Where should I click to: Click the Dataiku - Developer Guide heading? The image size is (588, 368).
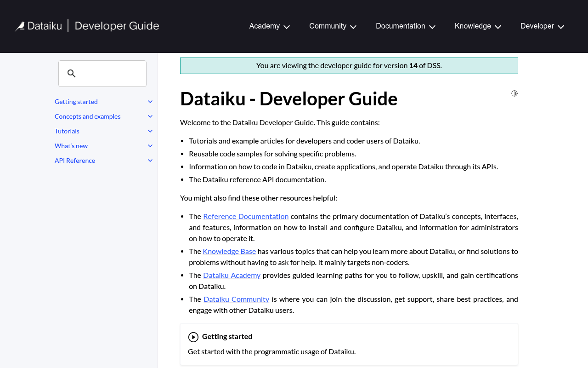pyautogui.click(x=288, y=99)
